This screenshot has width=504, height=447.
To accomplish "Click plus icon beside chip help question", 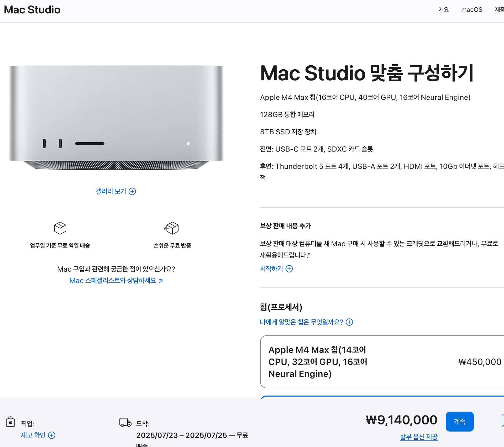I will pyautogui.click(x=349, y=322).
